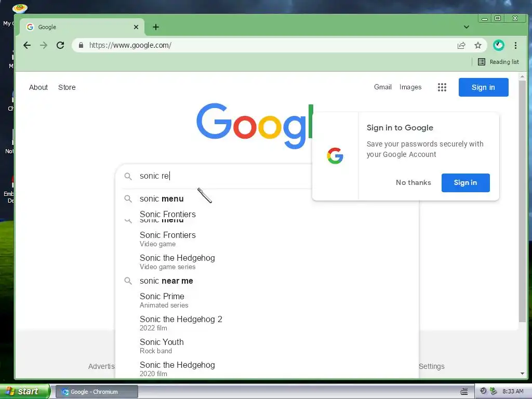Viewport: 532px width, 399px height.
Task: Open Gmail link
Action: [383, 87]
